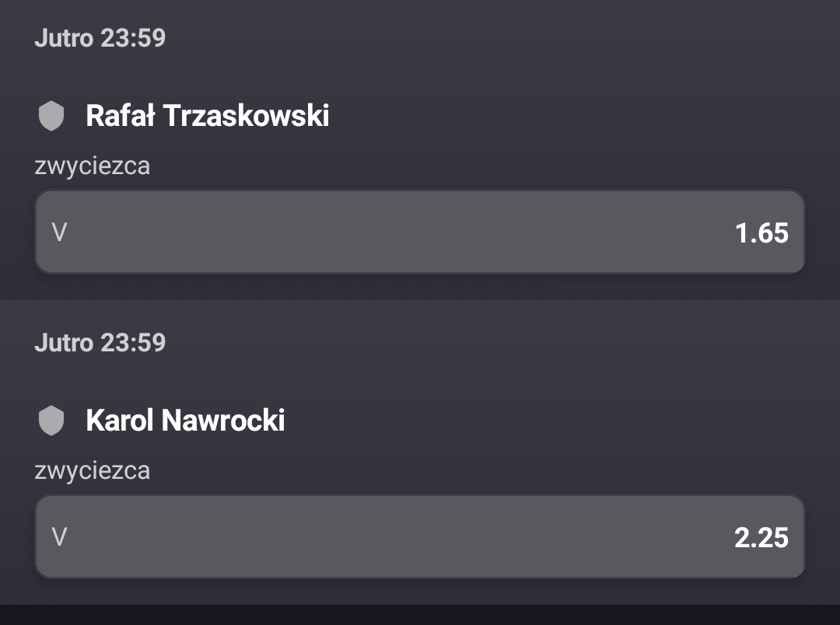Click the word Jutro above Karol Nawrocki
The width and height of the screenshot is (840, 625).
pos(64,343)
